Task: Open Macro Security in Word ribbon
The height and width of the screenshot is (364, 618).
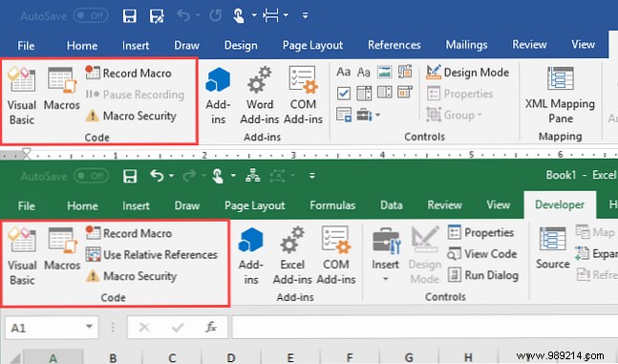Action: tap(131, 116)
